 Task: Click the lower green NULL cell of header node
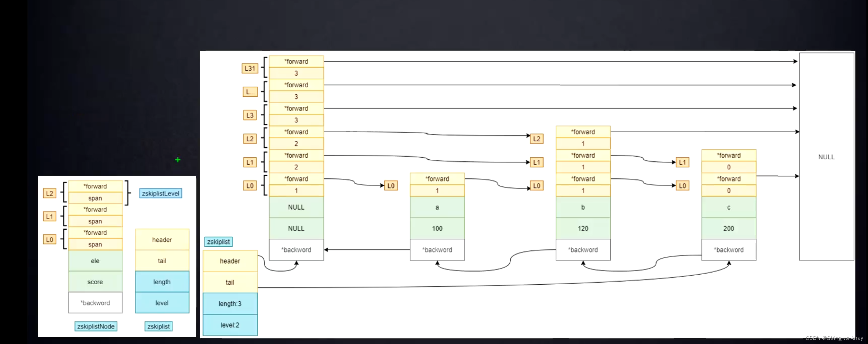pos(296,228)
